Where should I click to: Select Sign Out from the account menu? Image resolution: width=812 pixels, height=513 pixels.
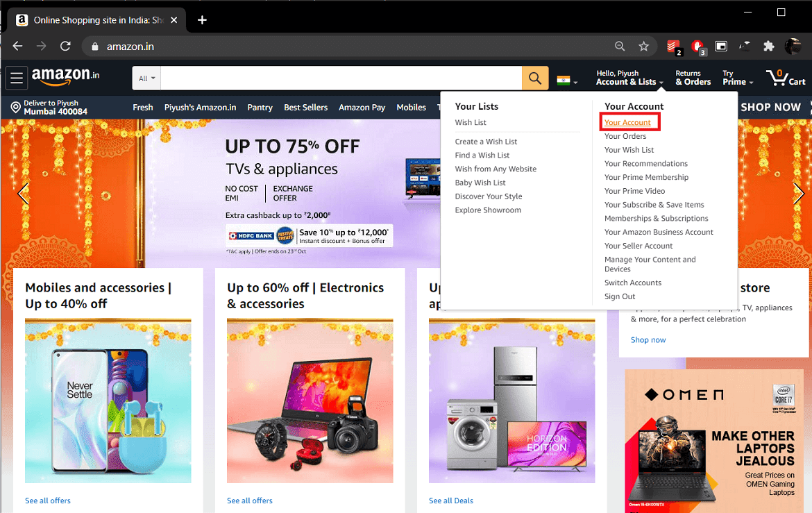(x=620, y=296)
